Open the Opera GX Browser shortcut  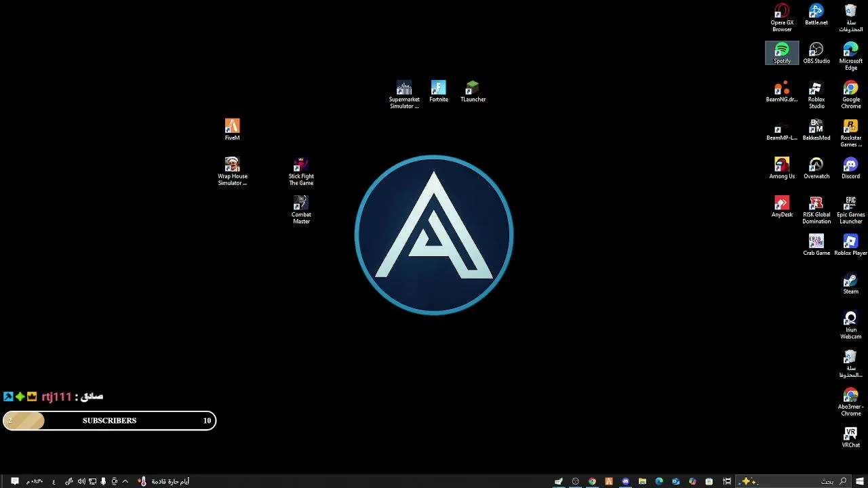click(x=782, y=18)
